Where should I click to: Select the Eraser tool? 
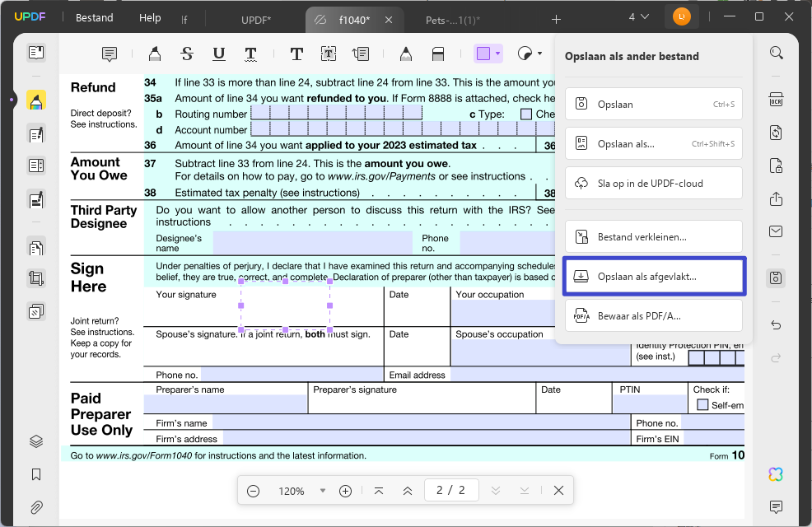438,54
